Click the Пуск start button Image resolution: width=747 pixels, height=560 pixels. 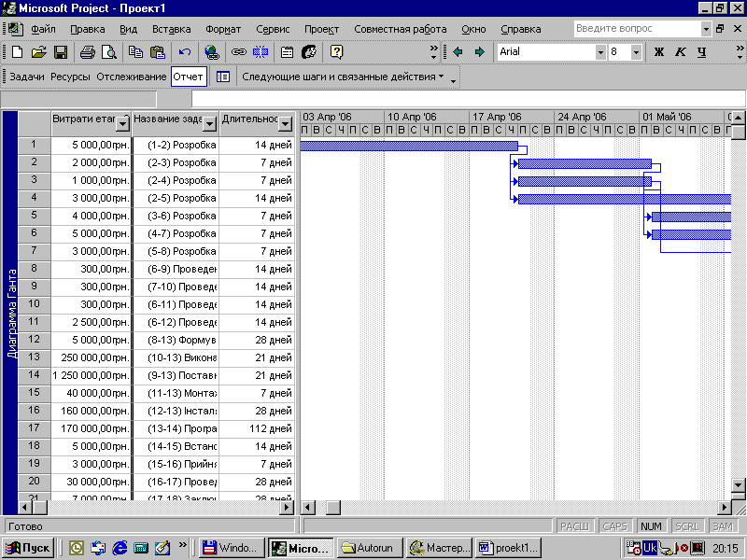pyautogui.click(x=28, y=548)
